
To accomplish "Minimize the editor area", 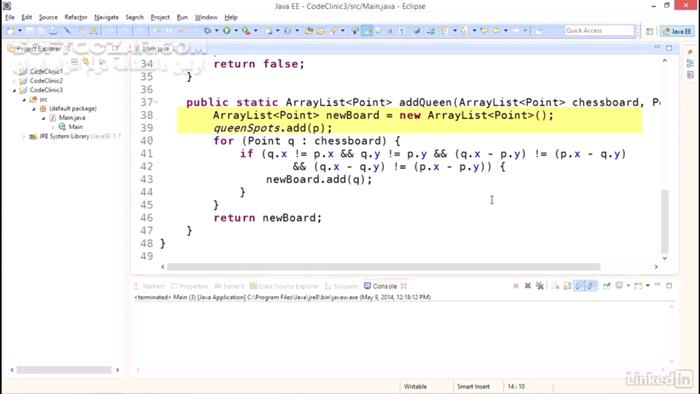I will pyautogui.click(x=657, y=46).
